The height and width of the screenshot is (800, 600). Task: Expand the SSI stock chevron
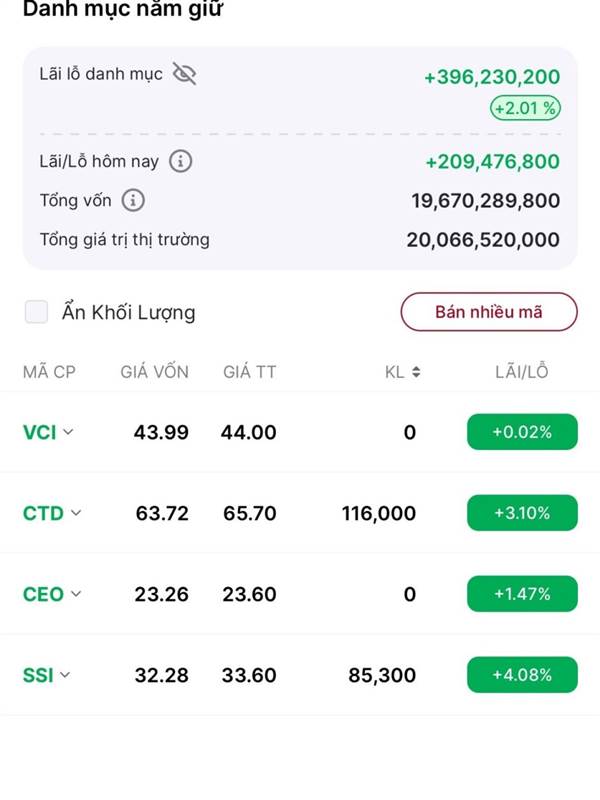coord(65,675)
